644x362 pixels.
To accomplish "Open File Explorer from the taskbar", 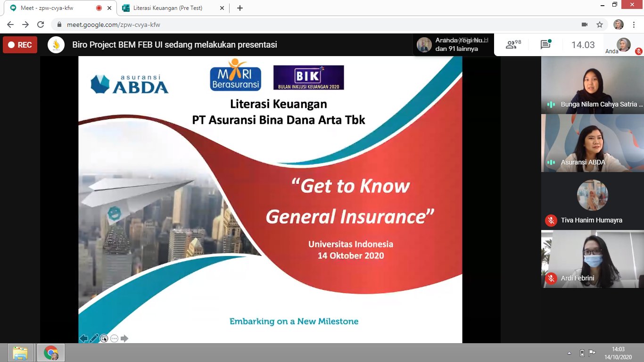I will pos(20,353).
